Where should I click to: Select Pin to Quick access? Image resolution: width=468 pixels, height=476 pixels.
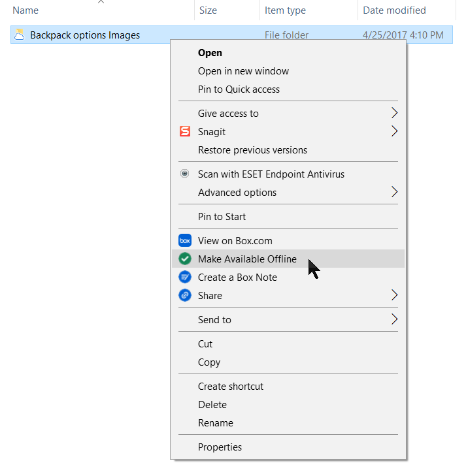pyautogui.click(x=239, y=89)
